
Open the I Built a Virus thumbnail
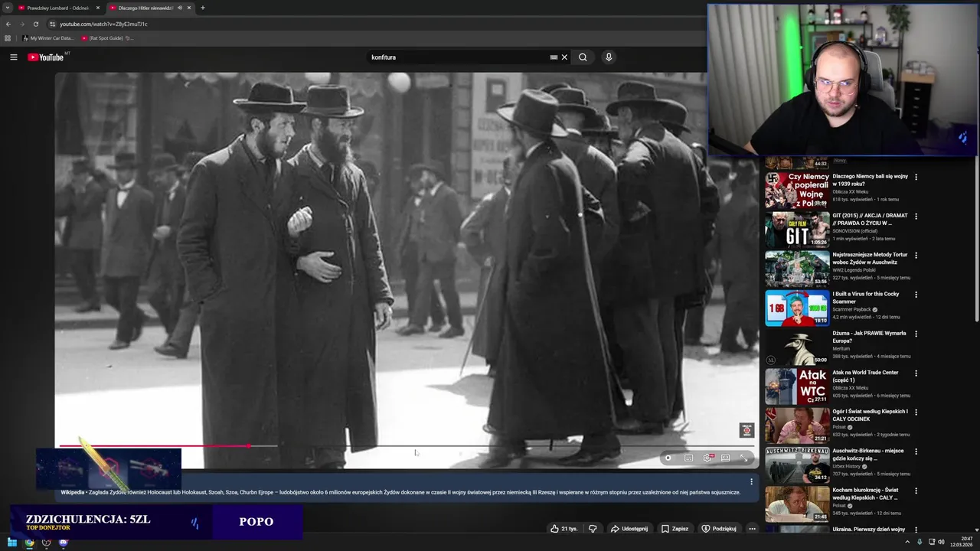[797, 308]
